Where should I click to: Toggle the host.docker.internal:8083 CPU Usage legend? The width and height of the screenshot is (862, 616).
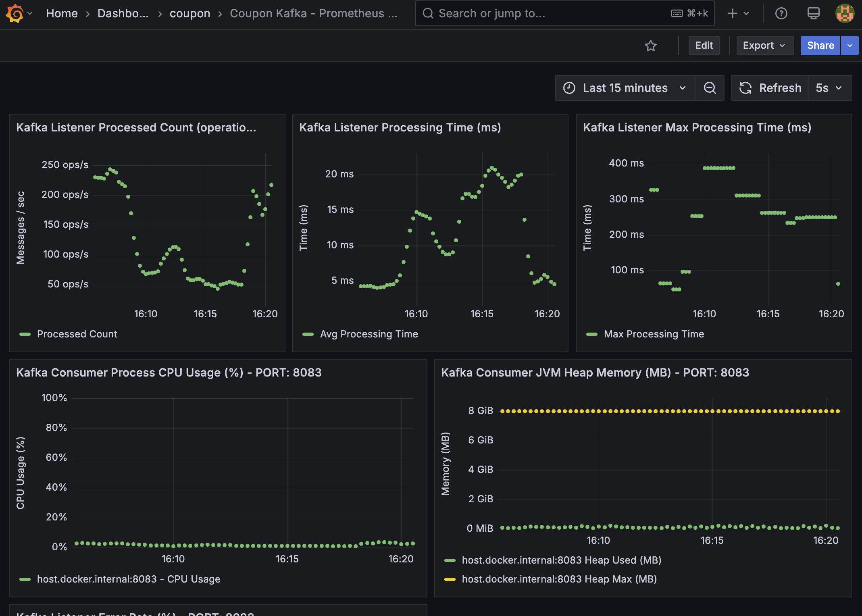(x=129, y=579)
